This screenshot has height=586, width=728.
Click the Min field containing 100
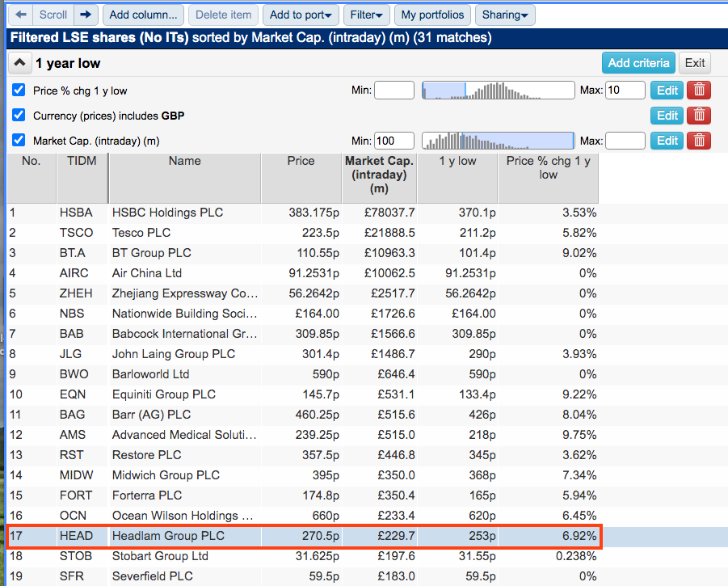394,140
